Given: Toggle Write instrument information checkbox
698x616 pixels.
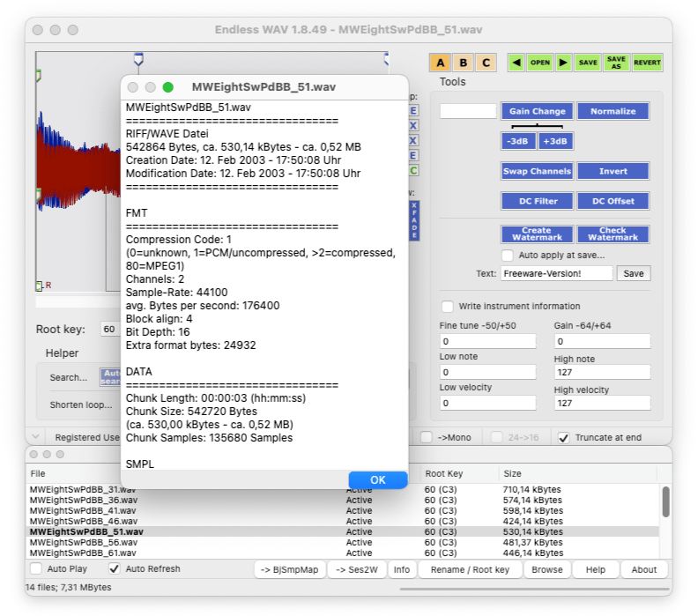Looking at the screenshot, I should (x=448, y=306).
